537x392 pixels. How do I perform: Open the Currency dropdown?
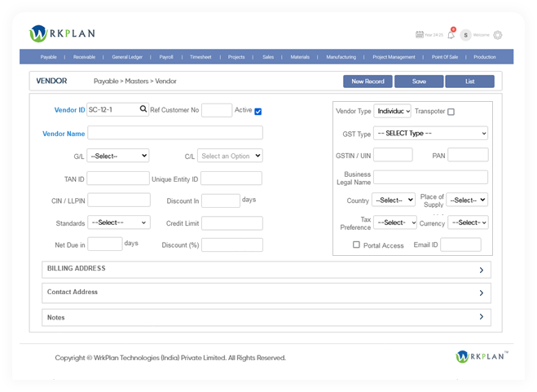pyautogui.click(x=469, y=222)
